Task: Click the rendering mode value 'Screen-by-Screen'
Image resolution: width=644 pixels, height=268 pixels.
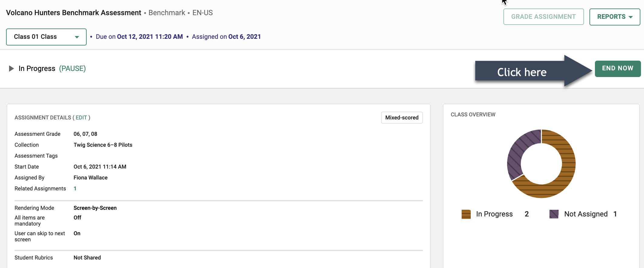Action: tap(95, 208)
